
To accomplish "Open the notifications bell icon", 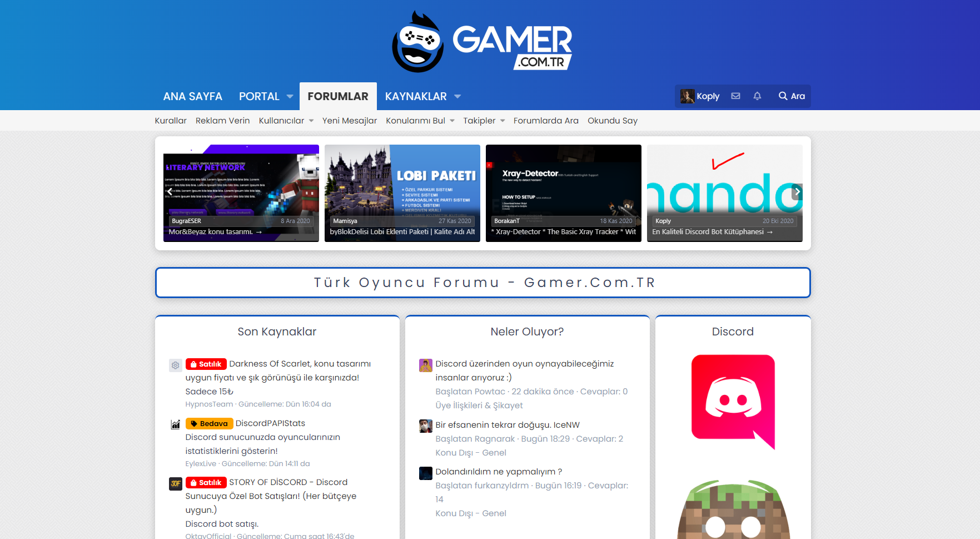I will 757,96.
